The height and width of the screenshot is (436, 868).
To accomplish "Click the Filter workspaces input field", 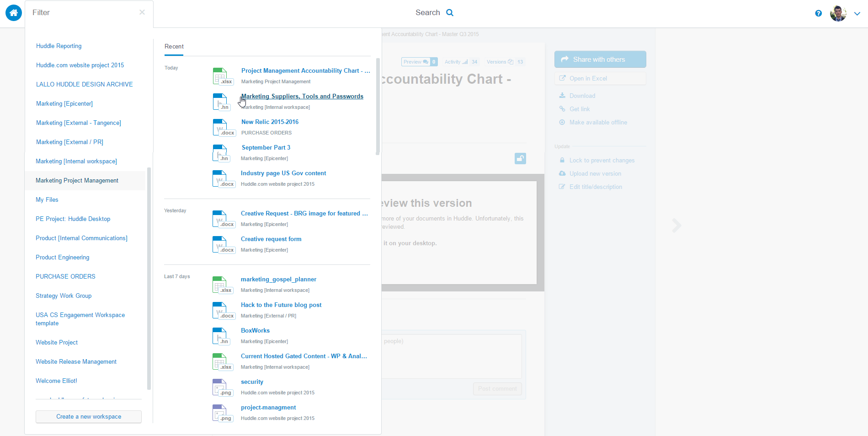I will click(x=82, y=13).
